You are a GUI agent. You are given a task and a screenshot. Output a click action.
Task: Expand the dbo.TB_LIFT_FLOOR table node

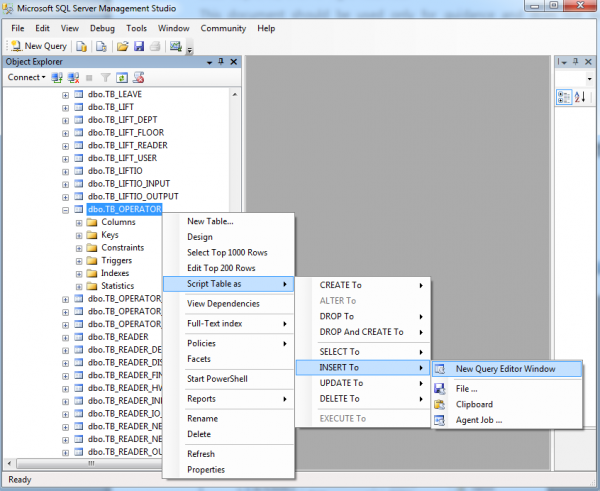click(x=66, y=132)
